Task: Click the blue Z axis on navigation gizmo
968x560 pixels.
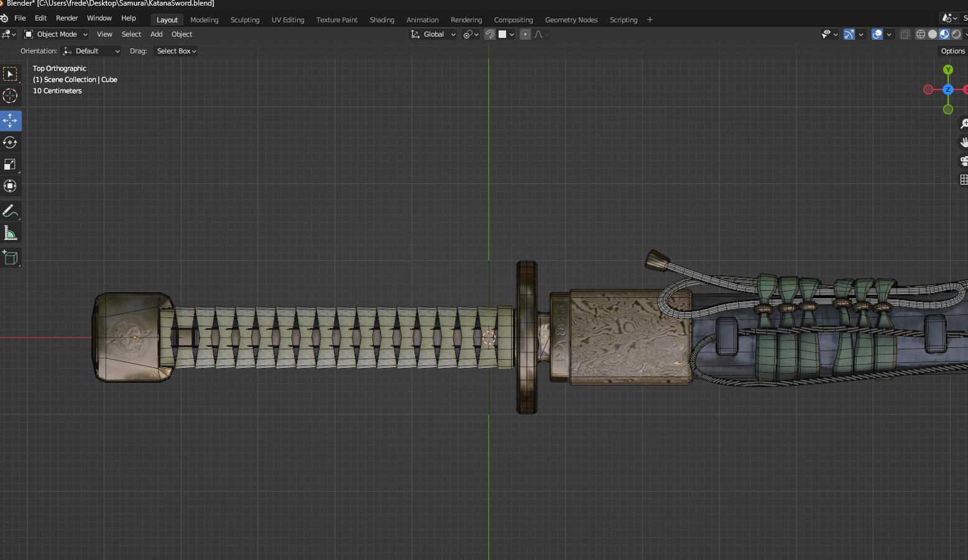Action: [948, 90]
